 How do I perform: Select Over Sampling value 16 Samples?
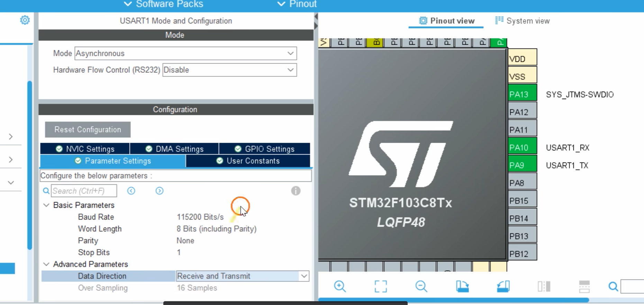click(x=197, y=288)
